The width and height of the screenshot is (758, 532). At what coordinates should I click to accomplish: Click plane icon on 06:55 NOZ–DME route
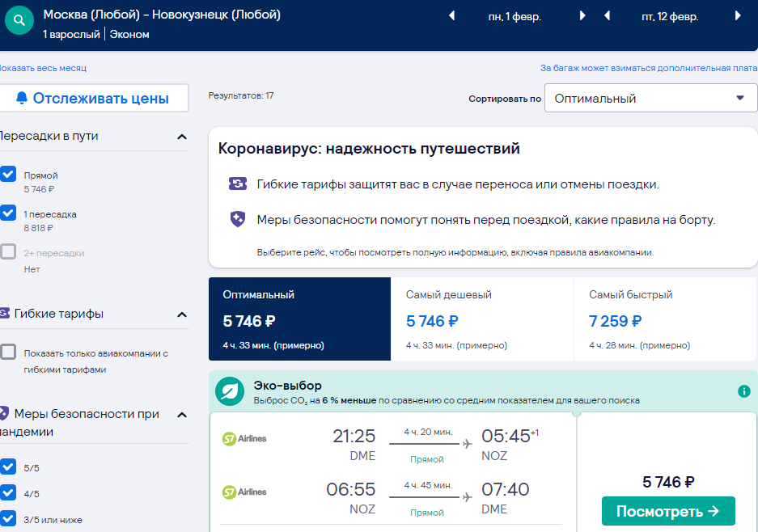tap(467, 496)
